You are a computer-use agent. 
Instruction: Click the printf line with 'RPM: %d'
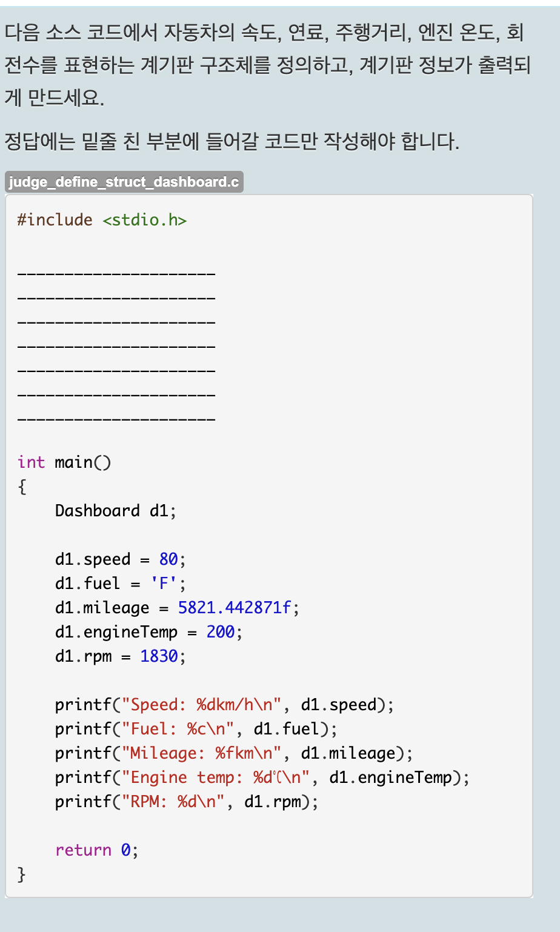click(x=187, y=802)
